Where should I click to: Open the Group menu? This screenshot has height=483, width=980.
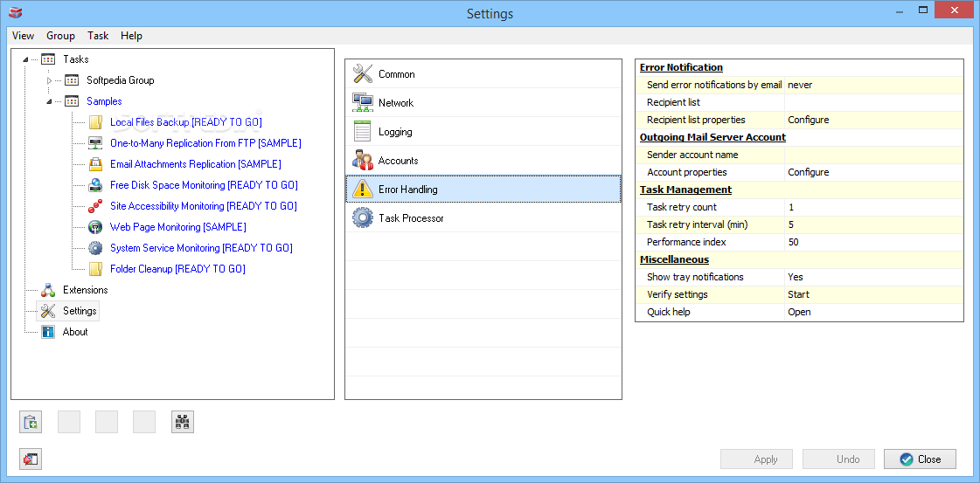pyautogui.click(x=60, y=36)
